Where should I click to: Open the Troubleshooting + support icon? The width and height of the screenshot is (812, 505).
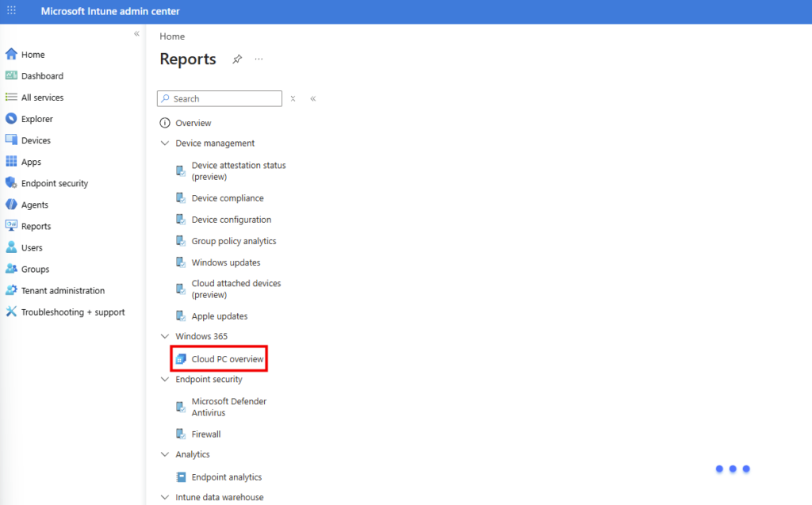pos(11,312)
